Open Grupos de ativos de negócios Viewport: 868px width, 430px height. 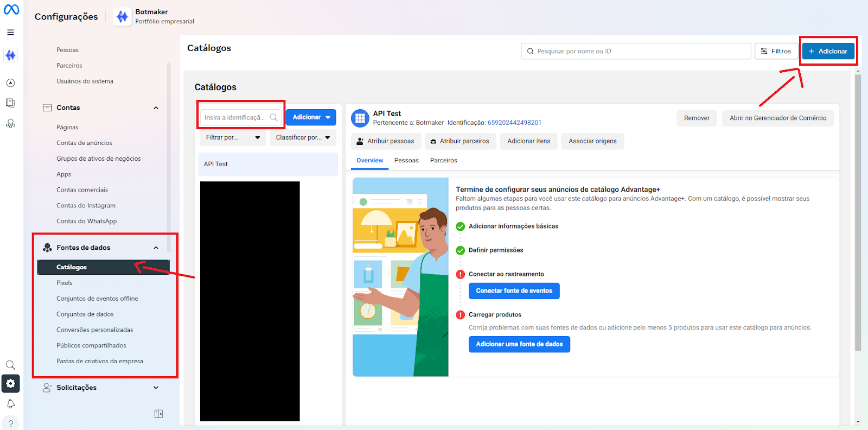(99, 159)
